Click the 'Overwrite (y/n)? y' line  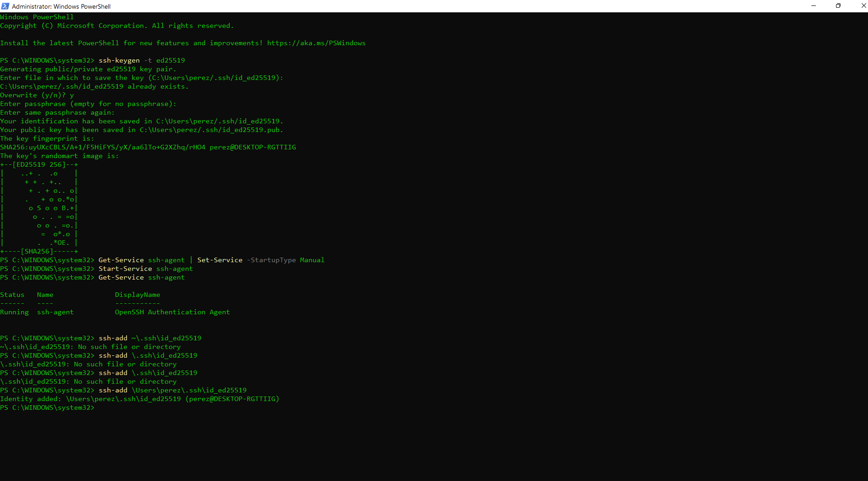pos(37,95)
